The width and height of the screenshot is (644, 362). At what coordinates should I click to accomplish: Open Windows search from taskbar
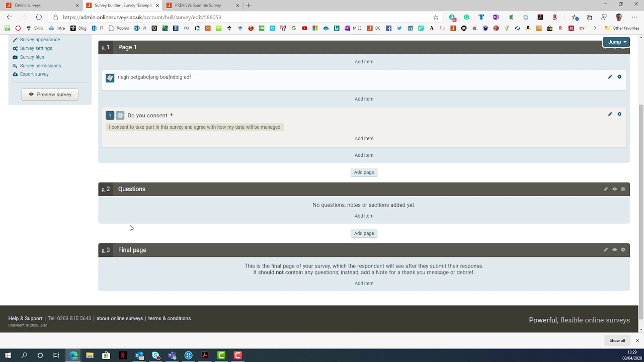point(24,355)
